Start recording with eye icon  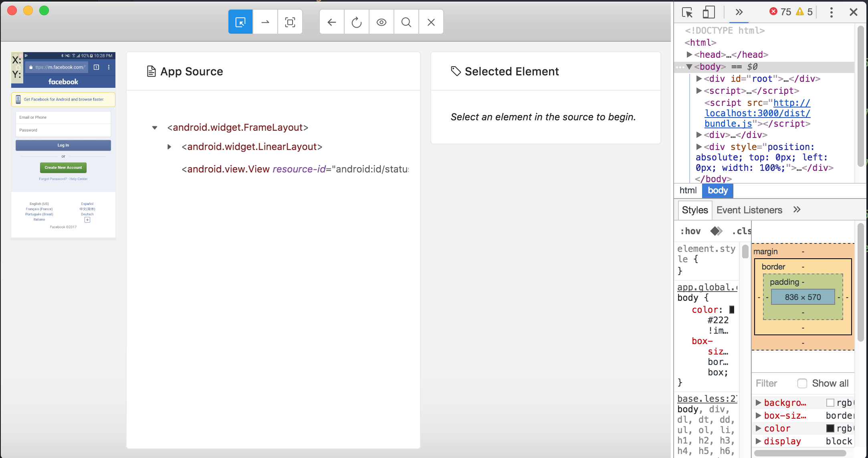[x=382, y=22]
